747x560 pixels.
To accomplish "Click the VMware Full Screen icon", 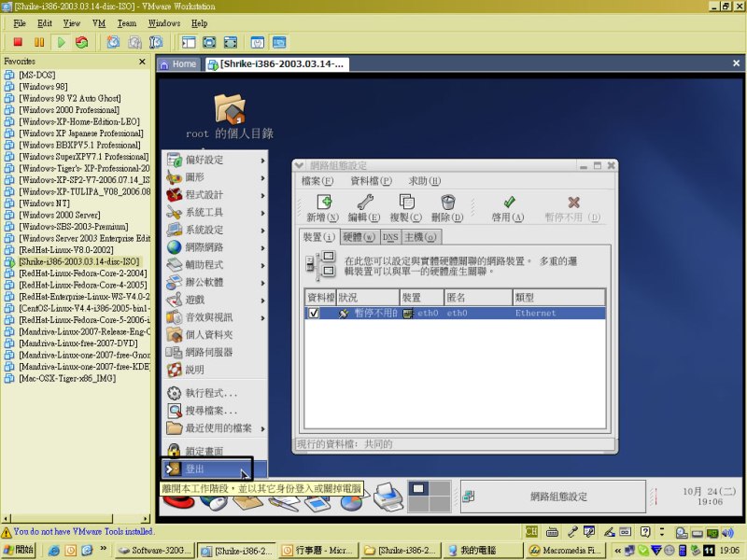I will point(209,42).
